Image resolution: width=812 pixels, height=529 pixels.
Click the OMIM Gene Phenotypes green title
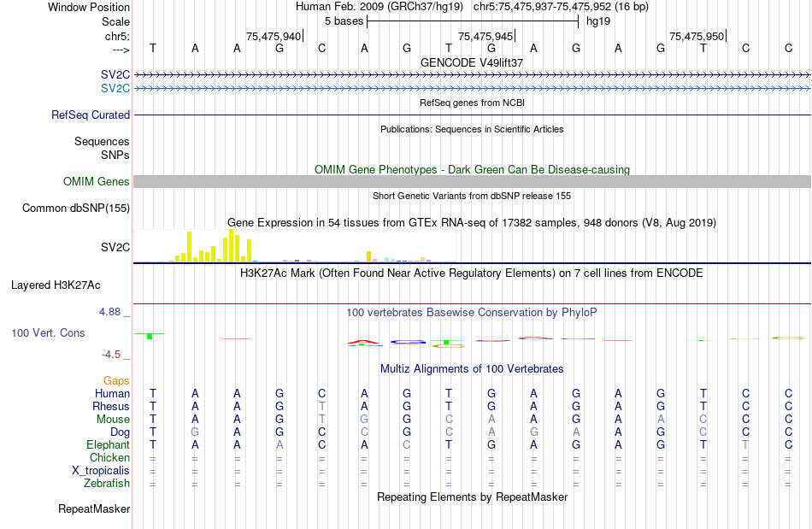pos(472,170)
